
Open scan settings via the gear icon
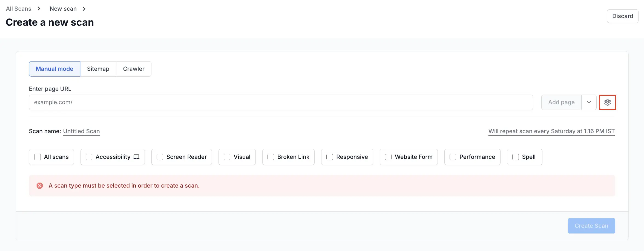[607, 102]
